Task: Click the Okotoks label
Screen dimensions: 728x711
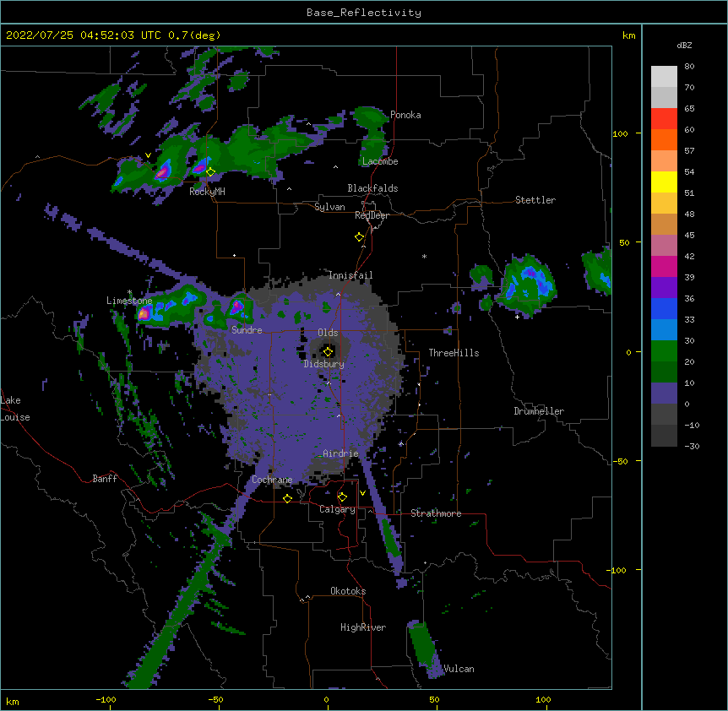Action: pyautogui.click(x=348, y=591)
